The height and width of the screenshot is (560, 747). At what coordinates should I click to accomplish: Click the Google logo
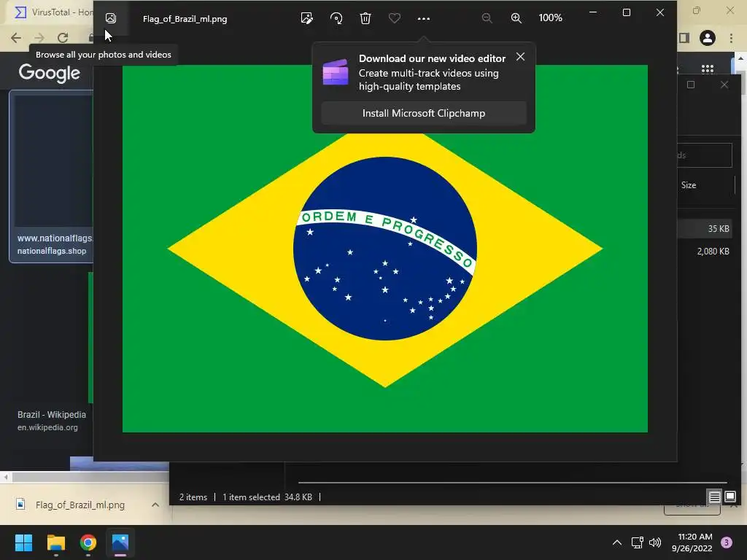click(x=49, y=73)
